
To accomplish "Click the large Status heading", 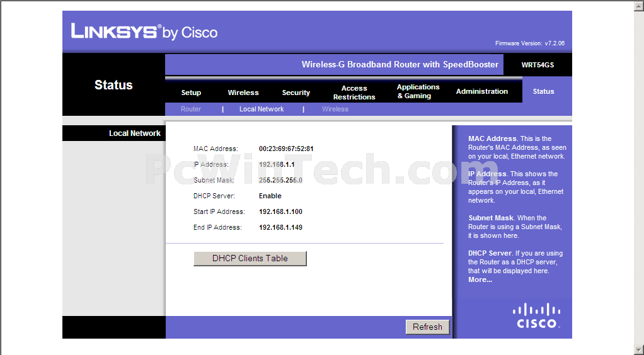I will click(113, 84).
